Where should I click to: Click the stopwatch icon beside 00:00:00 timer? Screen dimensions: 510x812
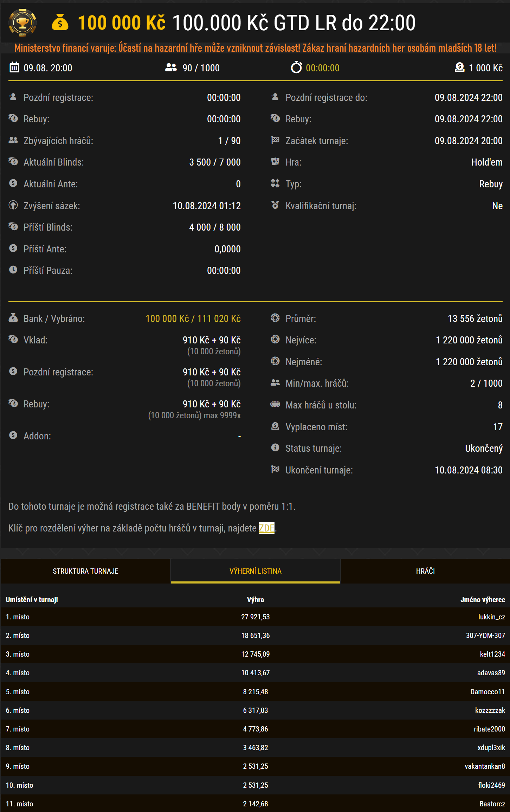(x=296, y=67)
